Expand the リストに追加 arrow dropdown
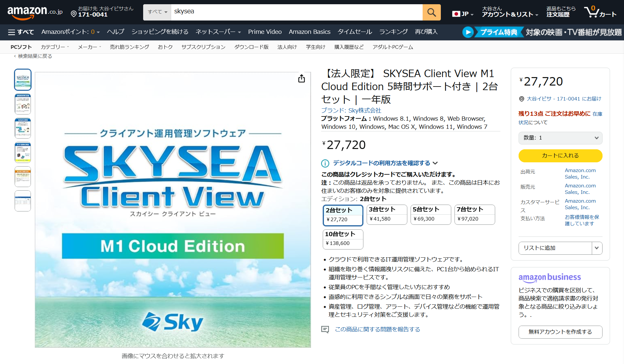This screenshot has width=624, height=364. pos(597,248)
